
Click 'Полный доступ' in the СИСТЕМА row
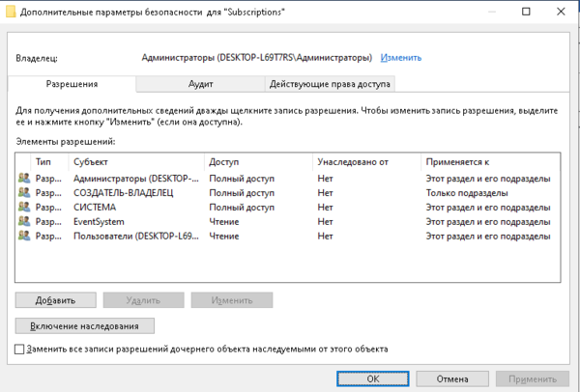pyautogui.click(x=242, y=208)
